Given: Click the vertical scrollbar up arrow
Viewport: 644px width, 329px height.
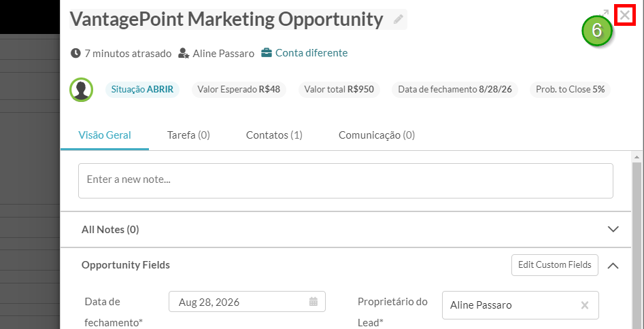Looking at the screenshot, I should click(x=637, y=157).
